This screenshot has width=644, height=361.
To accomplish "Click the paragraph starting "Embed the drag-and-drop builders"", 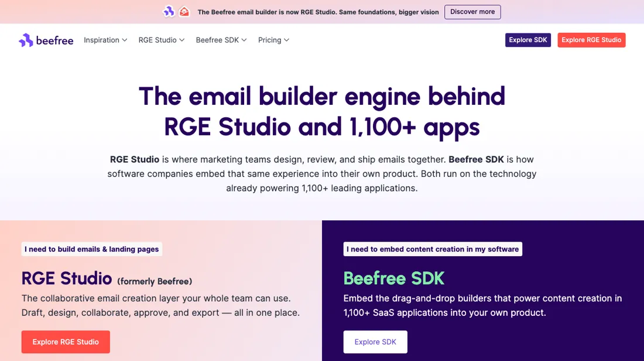I will click(x=482, y=305).
